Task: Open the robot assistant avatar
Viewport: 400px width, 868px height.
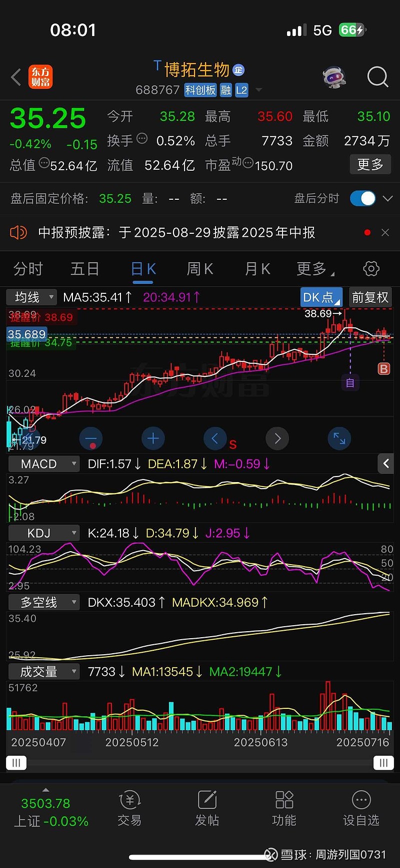Action: point(334,78)
